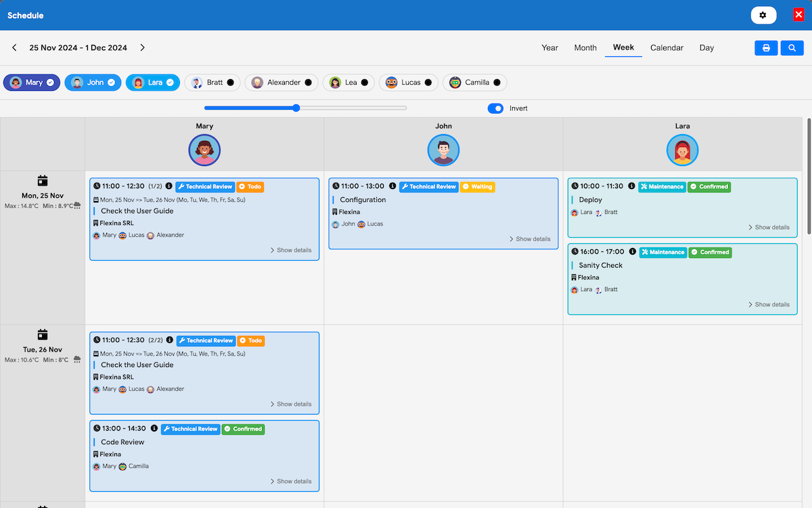Click info icon on Code Review event
812x508 pixels.
point(154,429)
